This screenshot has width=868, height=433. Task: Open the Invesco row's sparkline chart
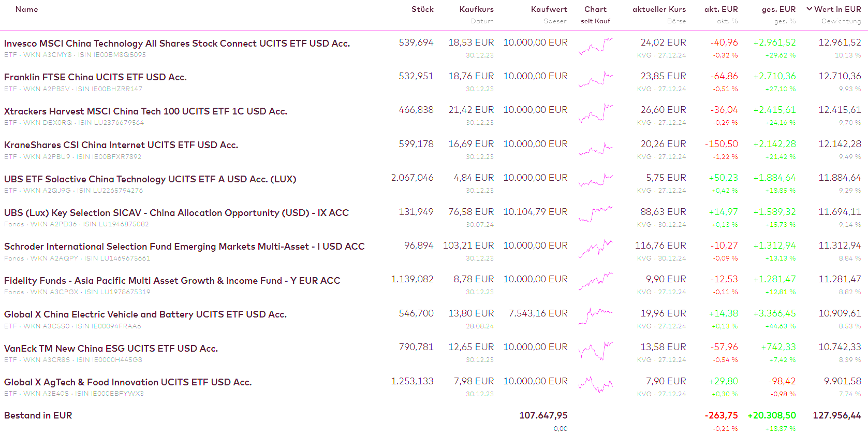[x=596, y=47]
